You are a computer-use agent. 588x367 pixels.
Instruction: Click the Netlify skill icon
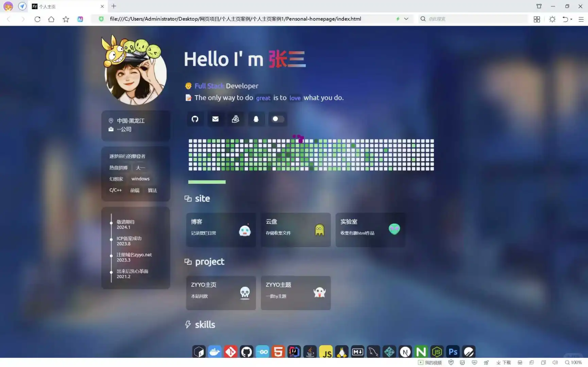coord(389,352)
